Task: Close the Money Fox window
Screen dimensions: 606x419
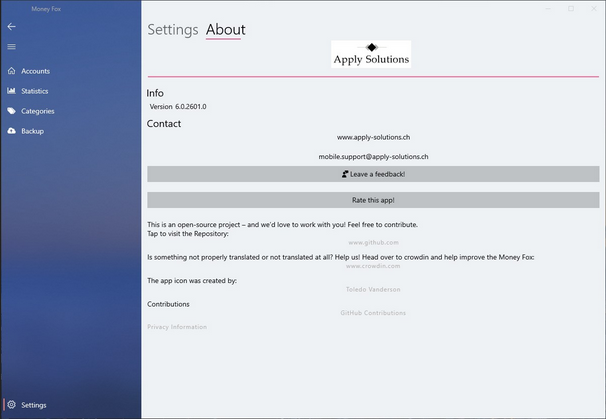Action: coord(594,9)
